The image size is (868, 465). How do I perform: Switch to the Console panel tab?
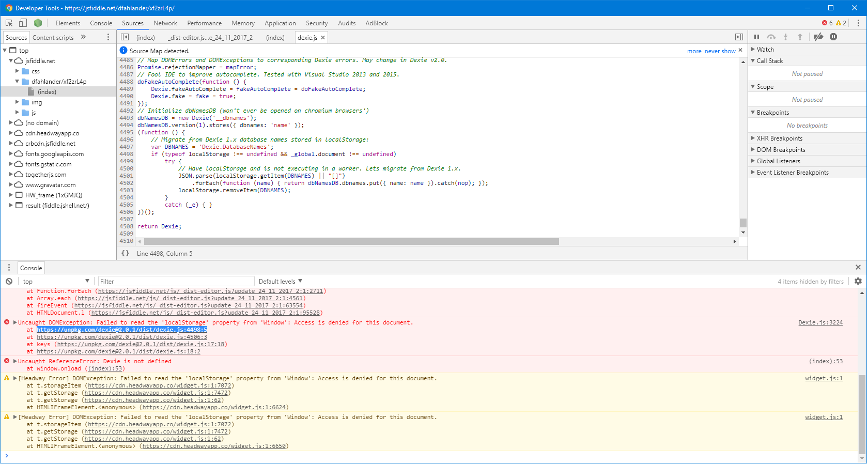(x=101, y=23)
